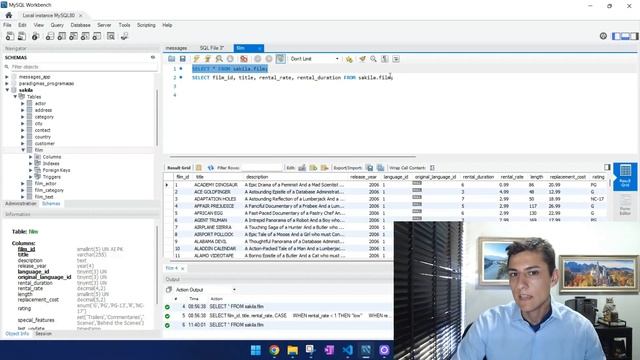Viewport: 640px width, 360px height.
Task: Toggle invisible characters display
Action: 384,59
